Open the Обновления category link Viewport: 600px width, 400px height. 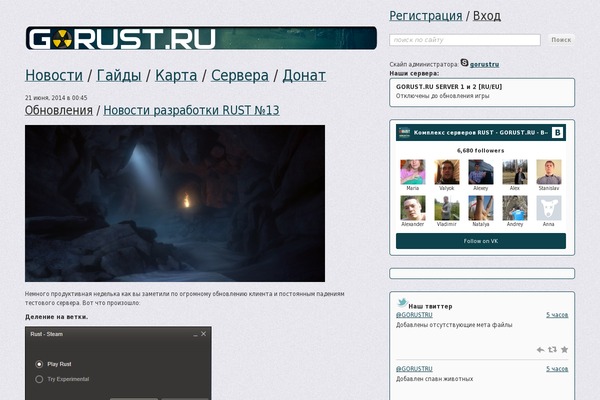(59, 110)
